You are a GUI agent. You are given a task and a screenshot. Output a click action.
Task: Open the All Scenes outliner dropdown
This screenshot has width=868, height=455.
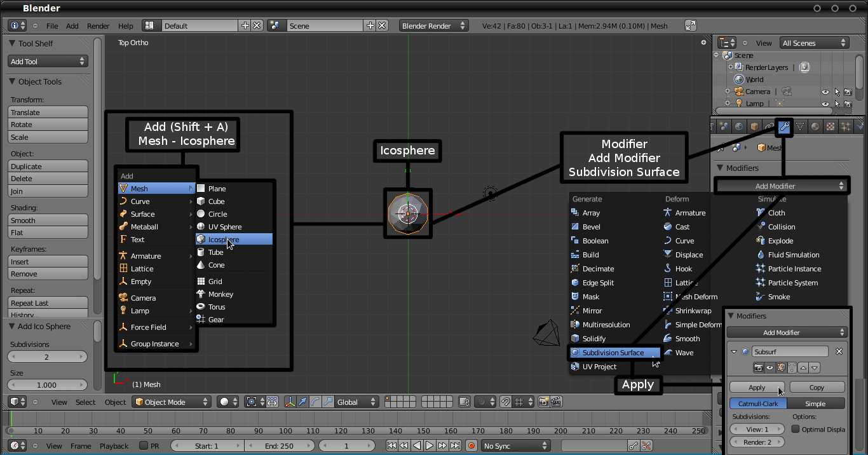click(815, 43)
